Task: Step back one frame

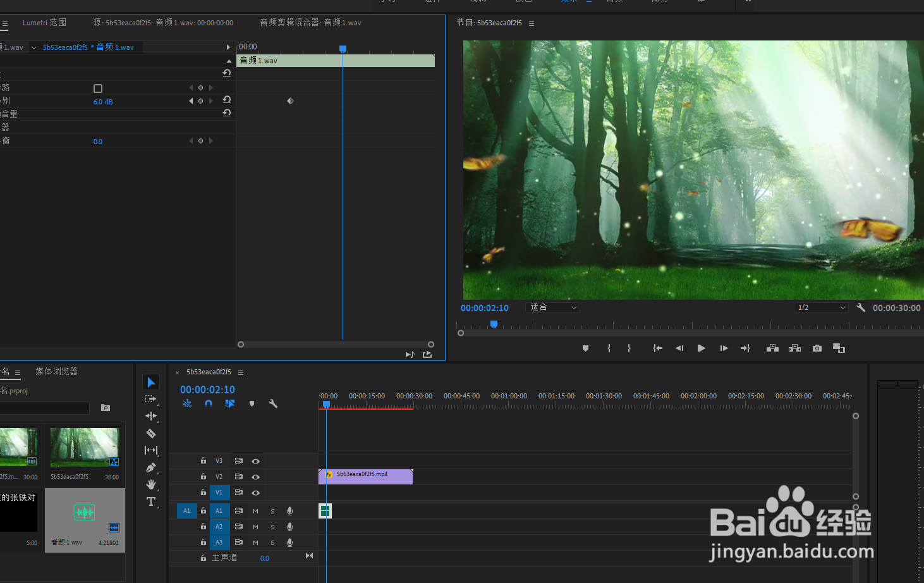Action: click(679, 348)
